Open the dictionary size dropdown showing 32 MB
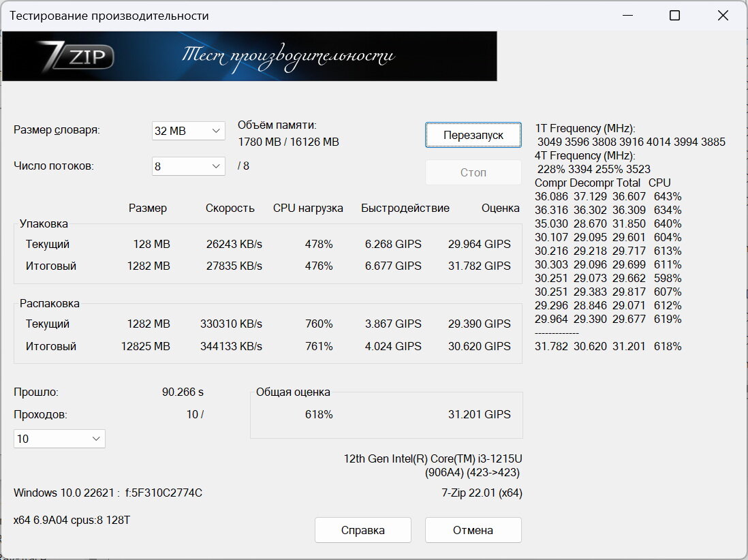This screenshot has height=560, width=748. click(x=189, y=131)
